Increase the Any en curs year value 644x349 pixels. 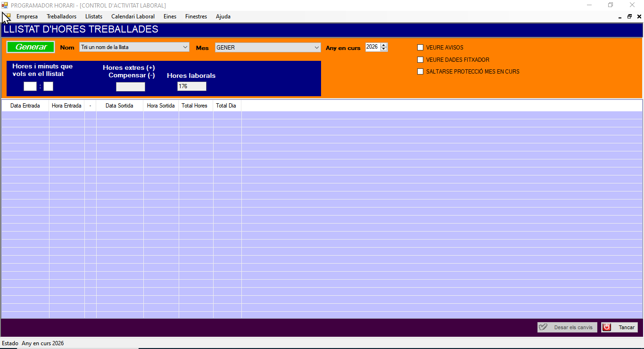click(384, 45)
